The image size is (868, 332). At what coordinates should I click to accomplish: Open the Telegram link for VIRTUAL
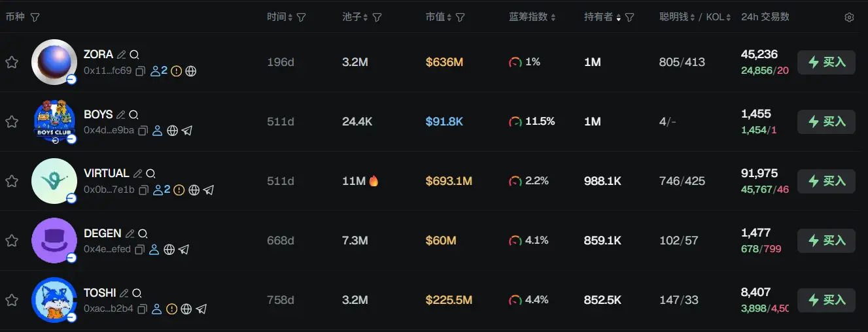209,190
